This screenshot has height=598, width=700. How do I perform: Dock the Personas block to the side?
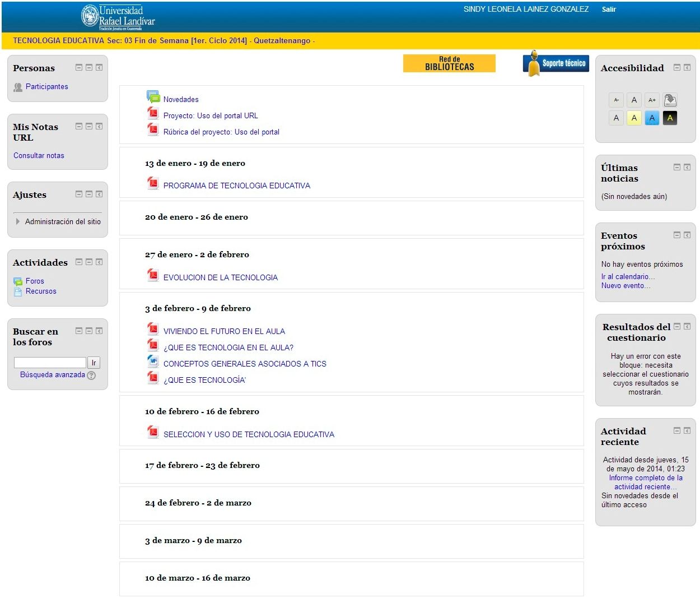(99, 68)
